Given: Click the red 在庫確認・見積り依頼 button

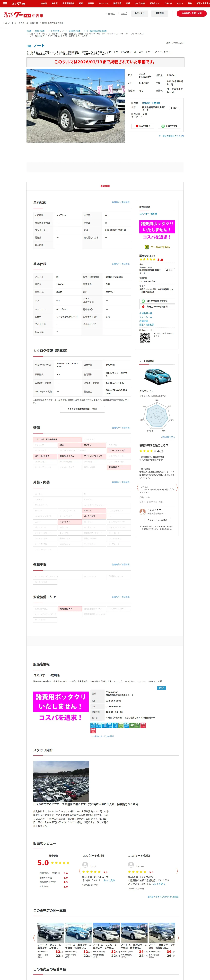Looking at the screenshot, I should pos(191,13).
